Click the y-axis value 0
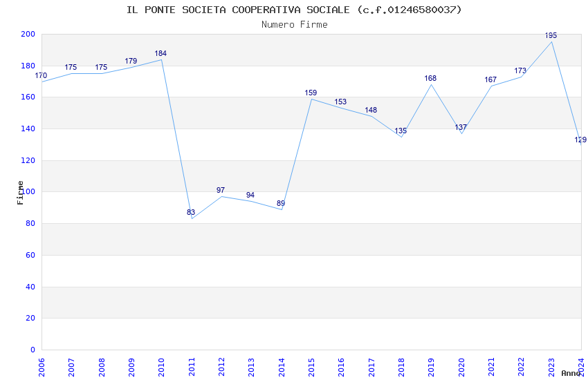 (33, 350)
